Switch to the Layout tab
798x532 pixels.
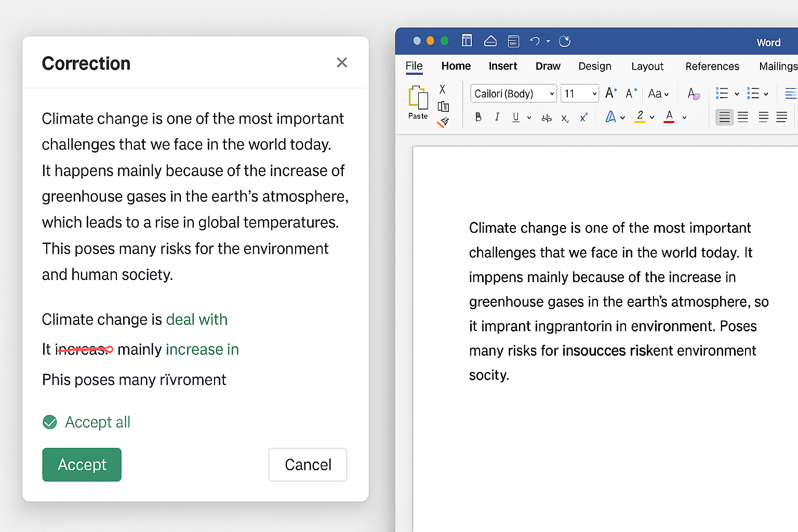point(647,66)
